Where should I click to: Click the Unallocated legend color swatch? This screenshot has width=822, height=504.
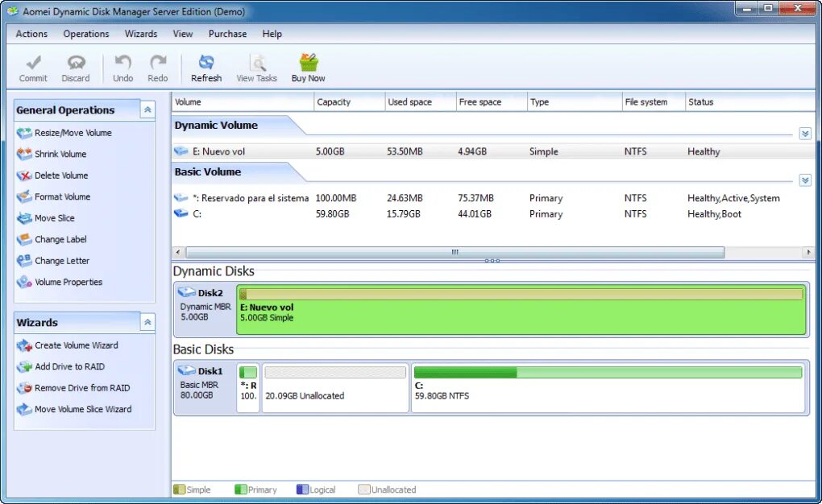point(363,490)
